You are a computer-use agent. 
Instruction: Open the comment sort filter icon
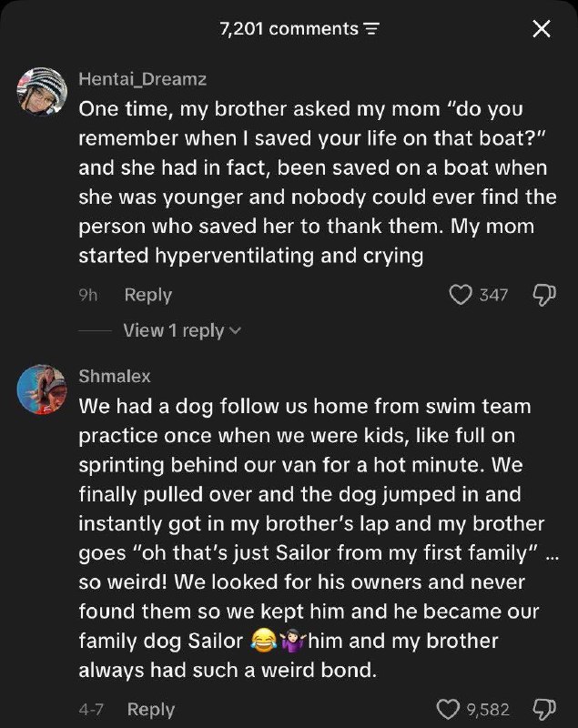point(370,29)
